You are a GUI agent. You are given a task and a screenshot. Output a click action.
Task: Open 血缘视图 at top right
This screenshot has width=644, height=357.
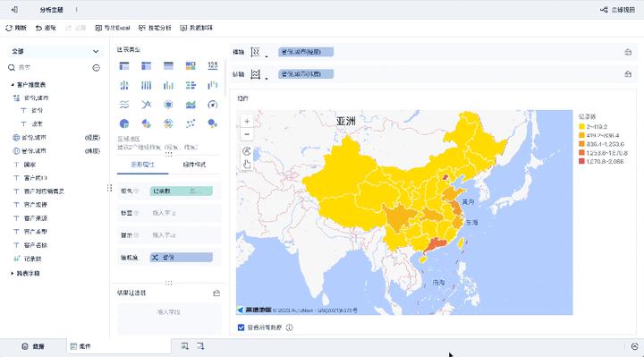(x=617, y=10)
